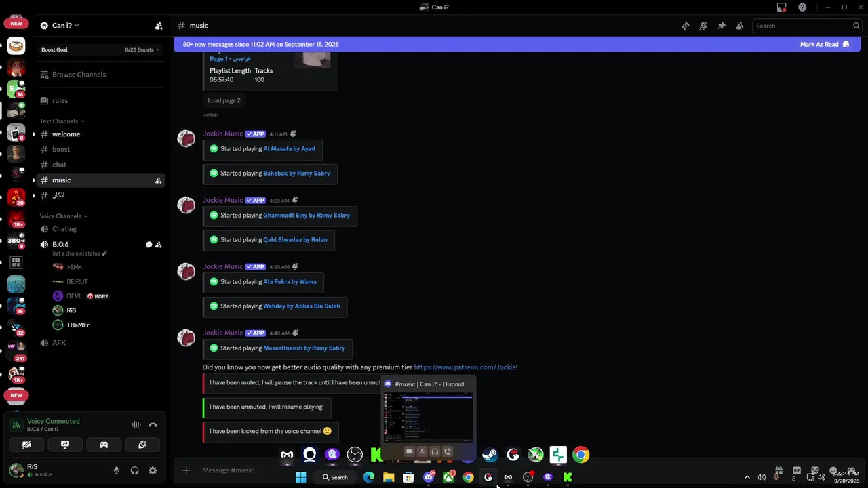Viewport: 868px width, 488px height.
Task: Disconnect from voice with phone icon
Action: pyautogui.click(x=153, y=425)
